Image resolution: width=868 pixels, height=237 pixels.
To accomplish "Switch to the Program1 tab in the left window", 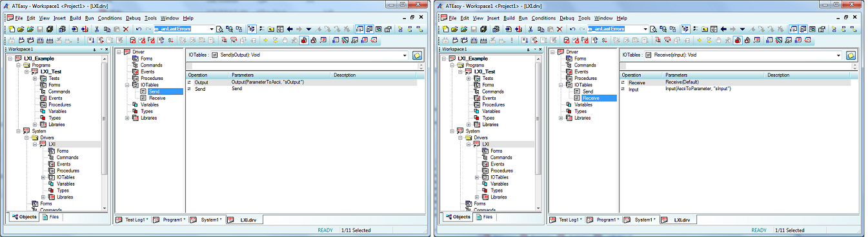I will [x=170, y=220].
